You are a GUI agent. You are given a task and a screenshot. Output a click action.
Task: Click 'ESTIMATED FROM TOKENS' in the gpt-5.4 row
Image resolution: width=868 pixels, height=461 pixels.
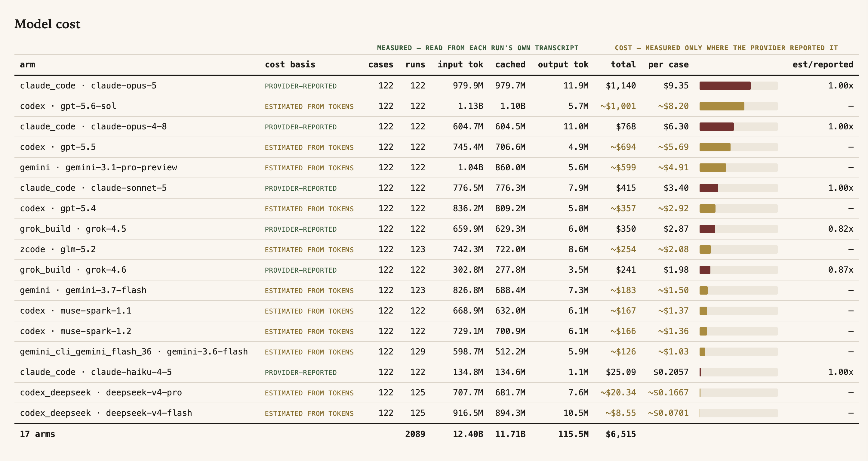[x=309, y=209]
